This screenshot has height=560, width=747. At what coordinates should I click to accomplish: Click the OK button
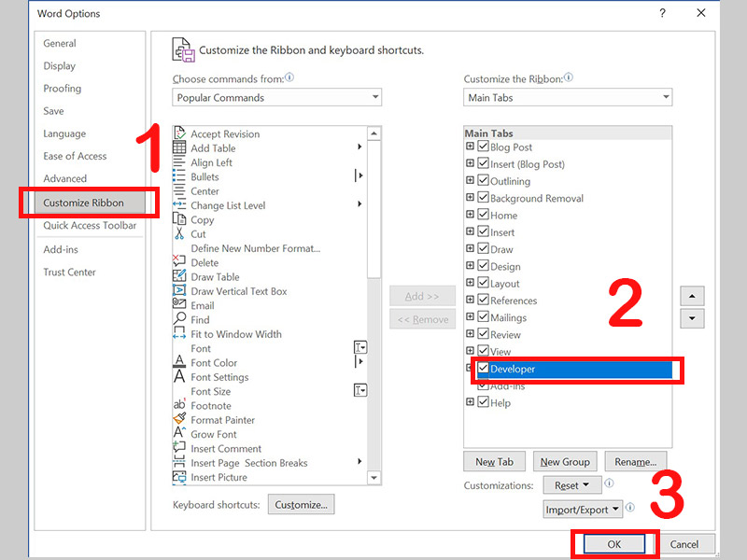[x=614, y=544]
